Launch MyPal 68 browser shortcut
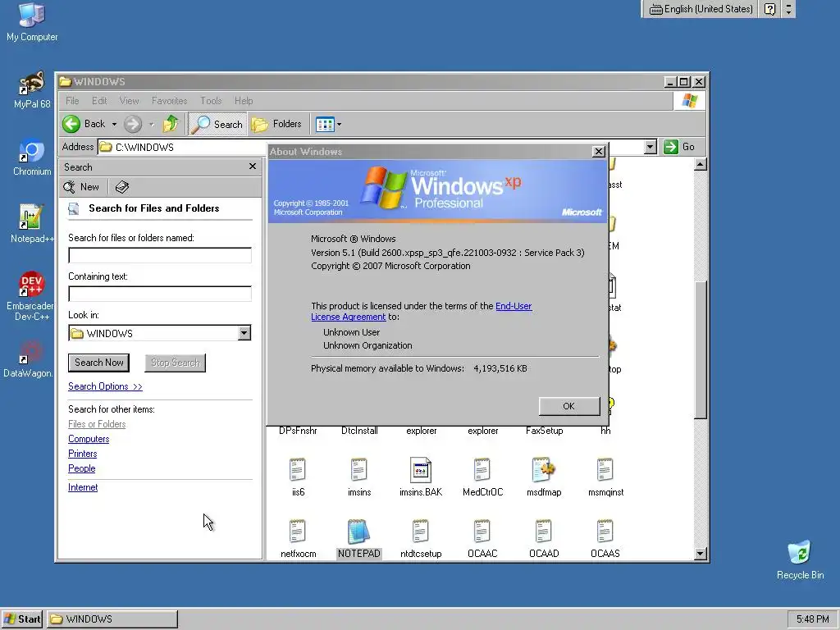The height and width of the screenshot is (630, 840). tap(32, 90)
